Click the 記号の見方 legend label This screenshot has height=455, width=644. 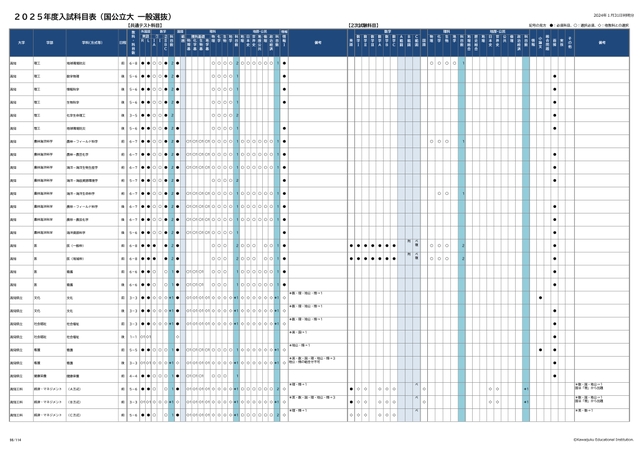coord(536,23)
